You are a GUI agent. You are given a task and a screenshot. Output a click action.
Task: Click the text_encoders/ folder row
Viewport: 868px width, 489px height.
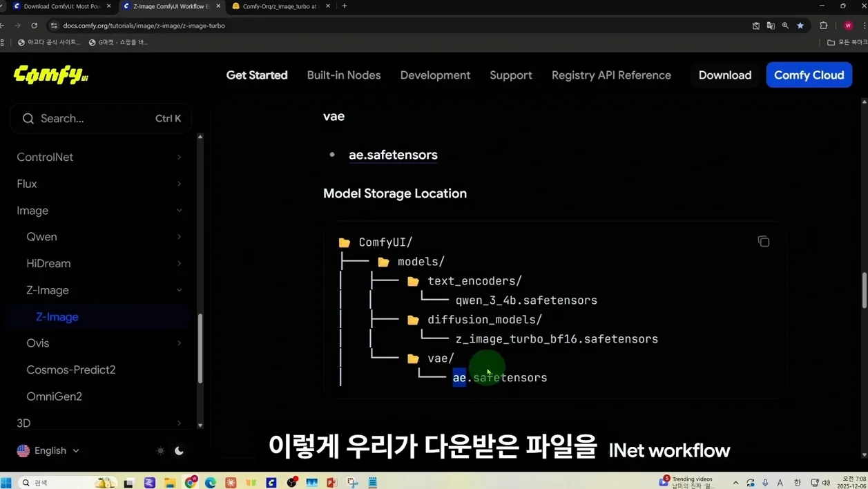(x=465, y=281)
